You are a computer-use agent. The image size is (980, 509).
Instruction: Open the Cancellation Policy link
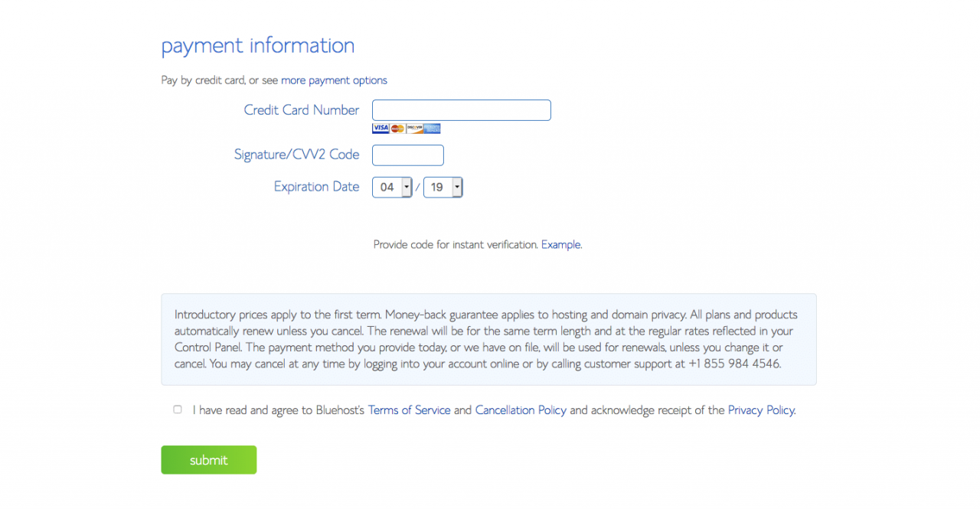521,410
